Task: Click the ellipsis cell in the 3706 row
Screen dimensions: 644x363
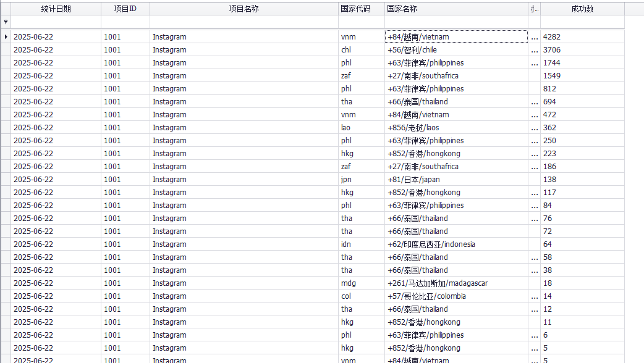Action: coord(535,49)
